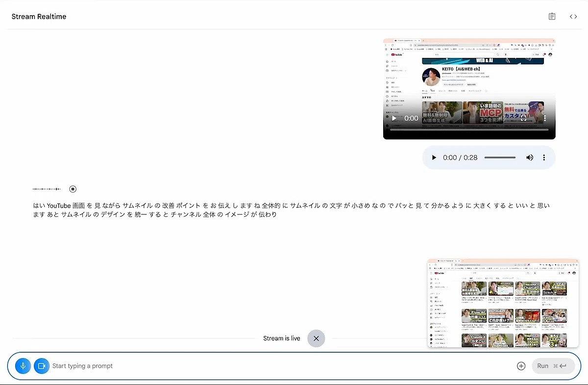This screenshot has height=385, width=588.
Task: Open video player more options menu
Action: coord(544,118)
